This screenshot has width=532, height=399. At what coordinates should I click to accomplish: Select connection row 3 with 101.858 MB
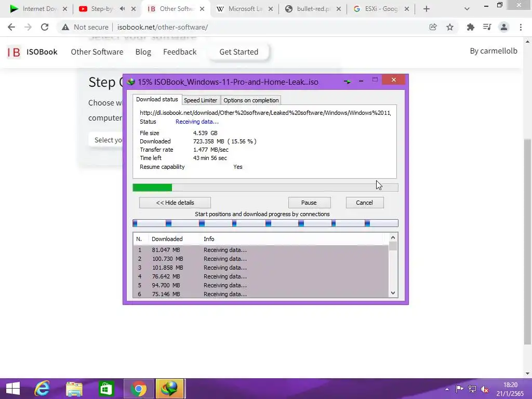point(261,268)
